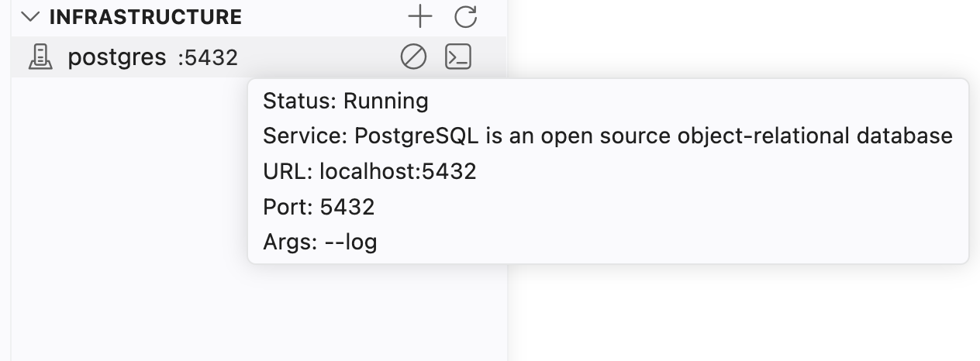Viewport: 980px width, 361px height.
Task: Select the postgres service row
Action: pyautogui.click(x=259, y=57)
